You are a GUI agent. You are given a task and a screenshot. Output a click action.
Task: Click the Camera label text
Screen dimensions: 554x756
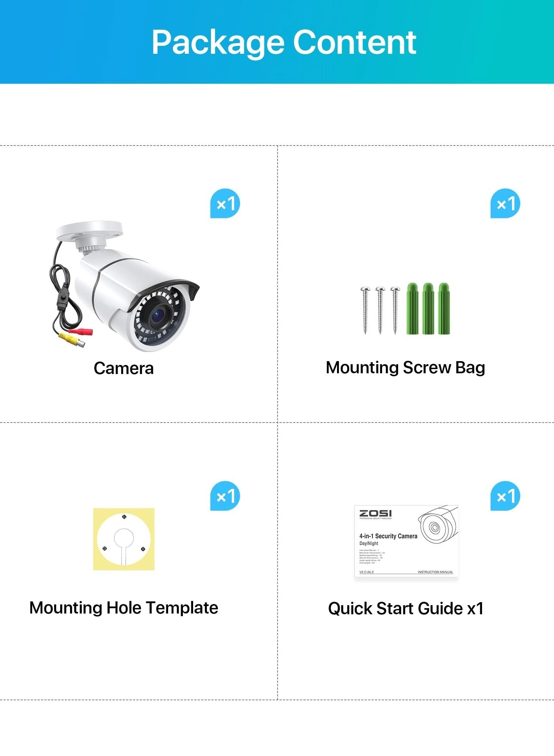click(123, 368)
